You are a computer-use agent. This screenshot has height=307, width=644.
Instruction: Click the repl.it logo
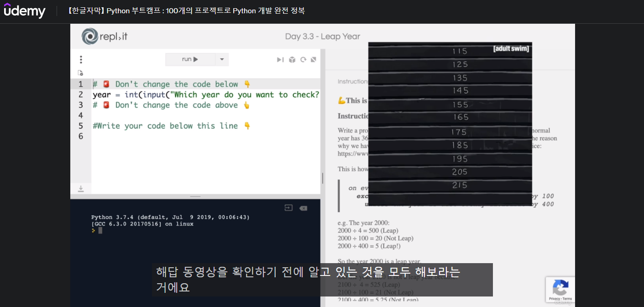click(105, 37)
